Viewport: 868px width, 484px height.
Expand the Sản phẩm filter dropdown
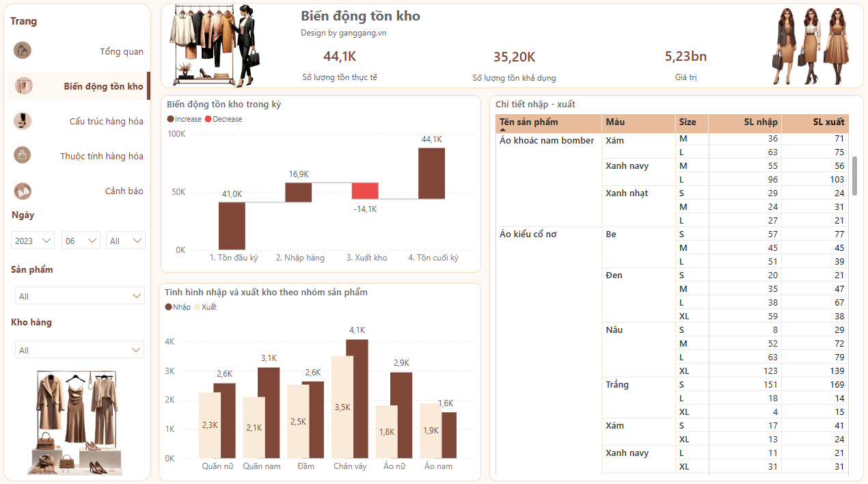coord(79,296)
